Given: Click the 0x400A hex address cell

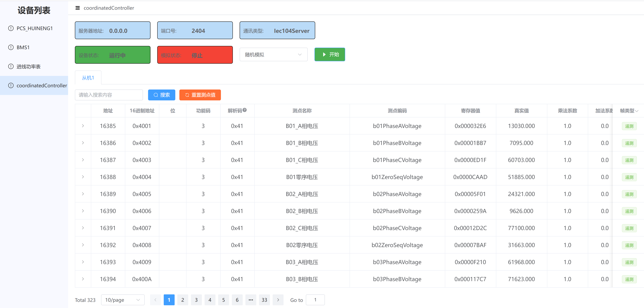Looking at the screenshot, I should point(142,279).
